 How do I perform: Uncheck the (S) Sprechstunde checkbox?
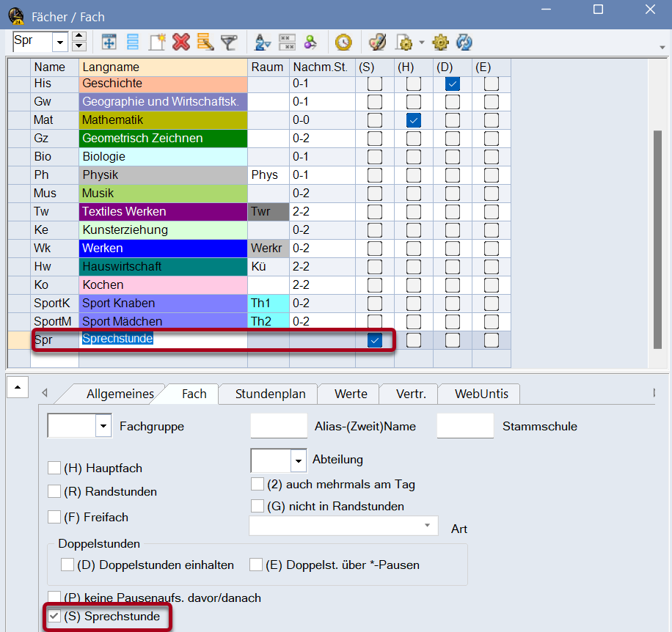(x=54, y=617)
